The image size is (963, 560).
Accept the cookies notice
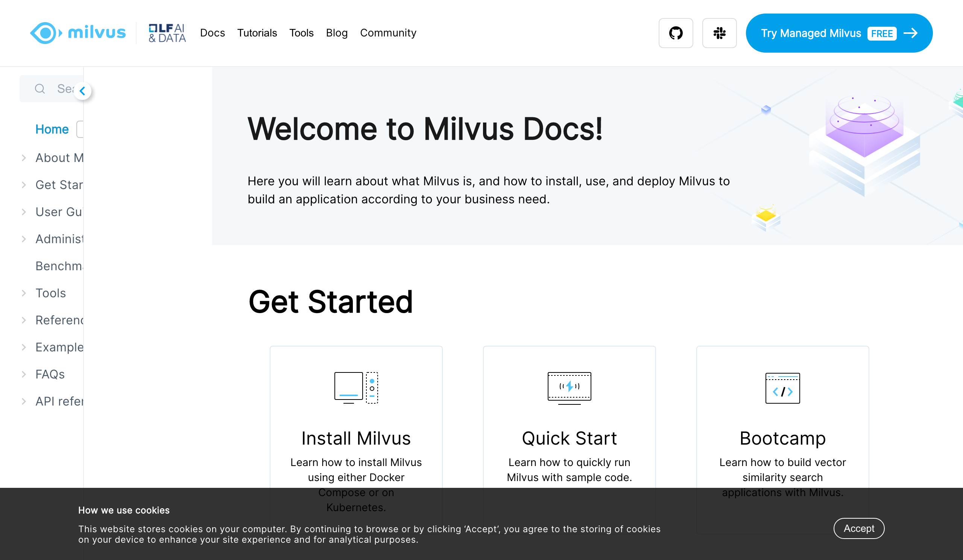pos(859,529)
